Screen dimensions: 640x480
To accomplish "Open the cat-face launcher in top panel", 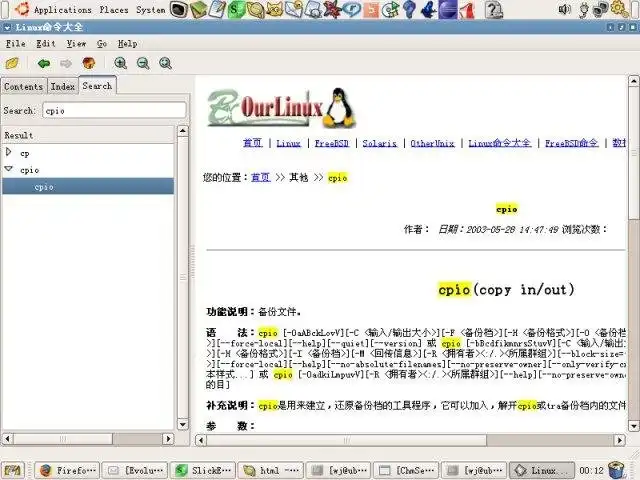I will click(275, 9).
